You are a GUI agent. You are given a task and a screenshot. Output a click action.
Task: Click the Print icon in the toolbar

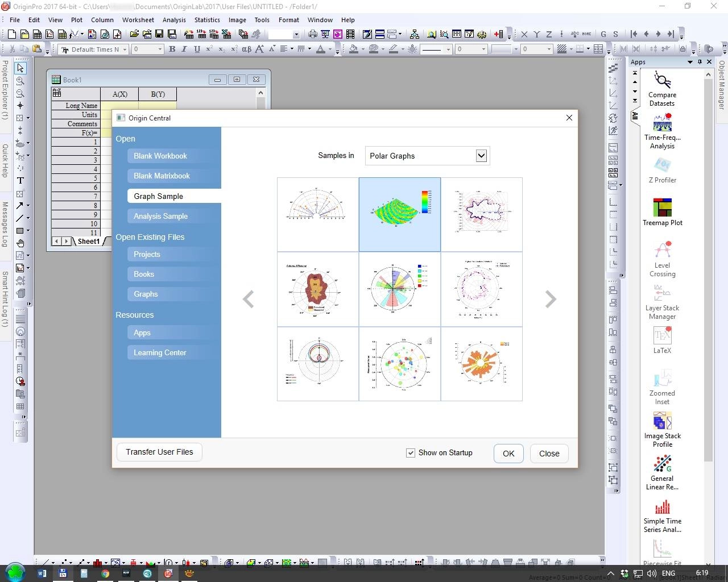coord(313,35)
